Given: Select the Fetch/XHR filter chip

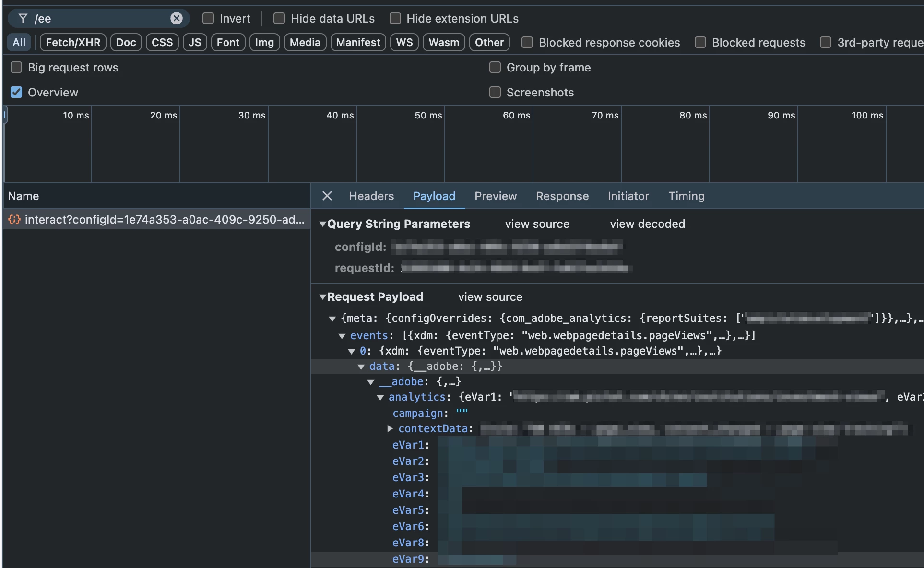Looking at the screenshot, I should pyautogui.click(x=73, y=42).
